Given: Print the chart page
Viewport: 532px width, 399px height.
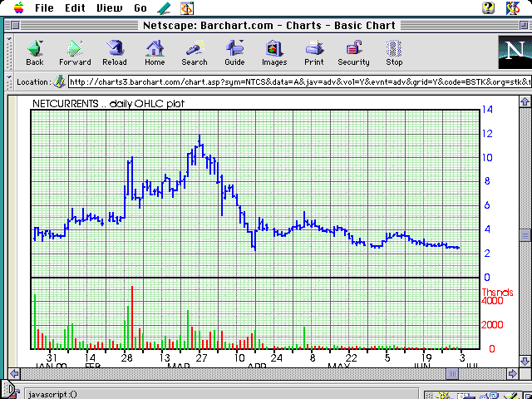Looking at the screenshot, I should click(x=314, y=52).
